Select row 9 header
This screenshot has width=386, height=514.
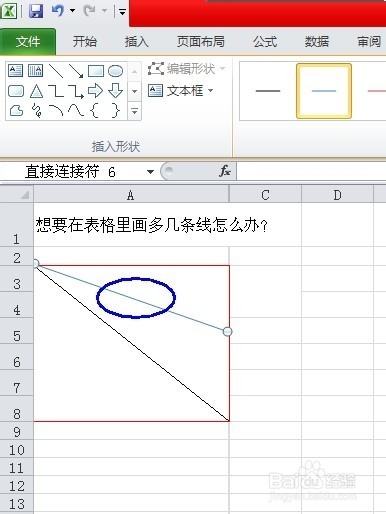tap(16, 431)
